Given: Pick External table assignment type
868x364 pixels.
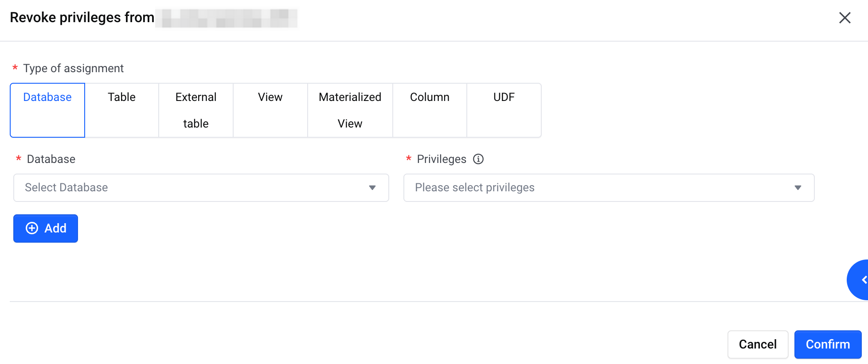Looking at the screenshot, I should tap(196, 110).
